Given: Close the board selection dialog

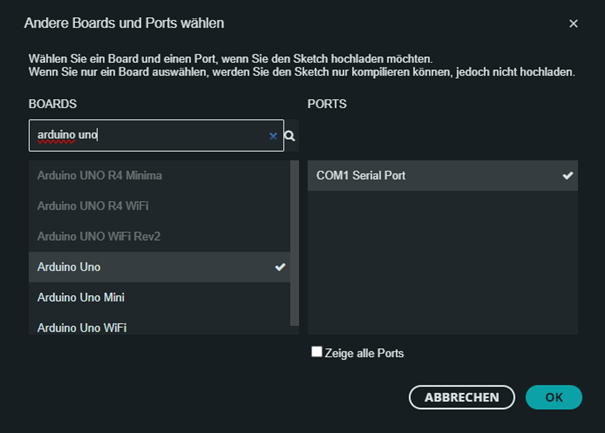Looking at the screenshot, I should (573, 24).
